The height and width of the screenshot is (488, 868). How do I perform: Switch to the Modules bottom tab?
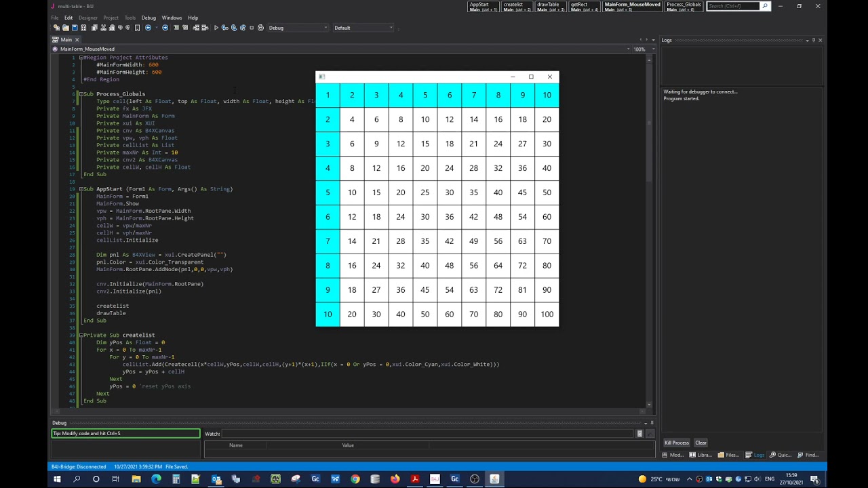coord(673,455)
